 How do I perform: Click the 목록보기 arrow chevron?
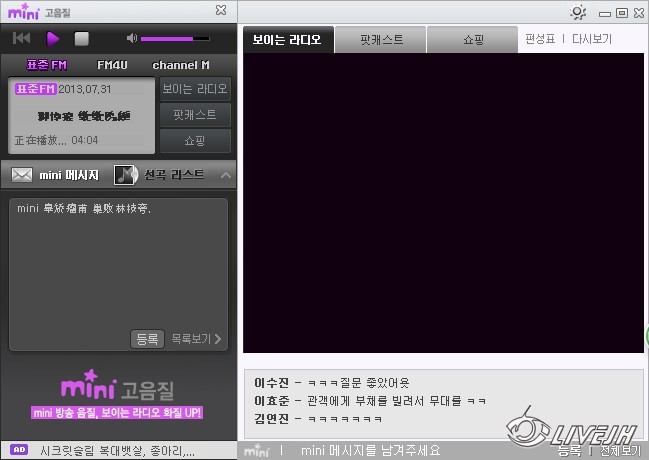pyautogui.click(x=218, y=339)
